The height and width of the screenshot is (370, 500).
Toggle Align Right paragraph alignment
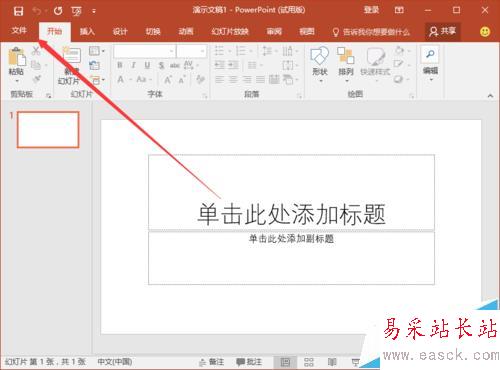[247, 80]
